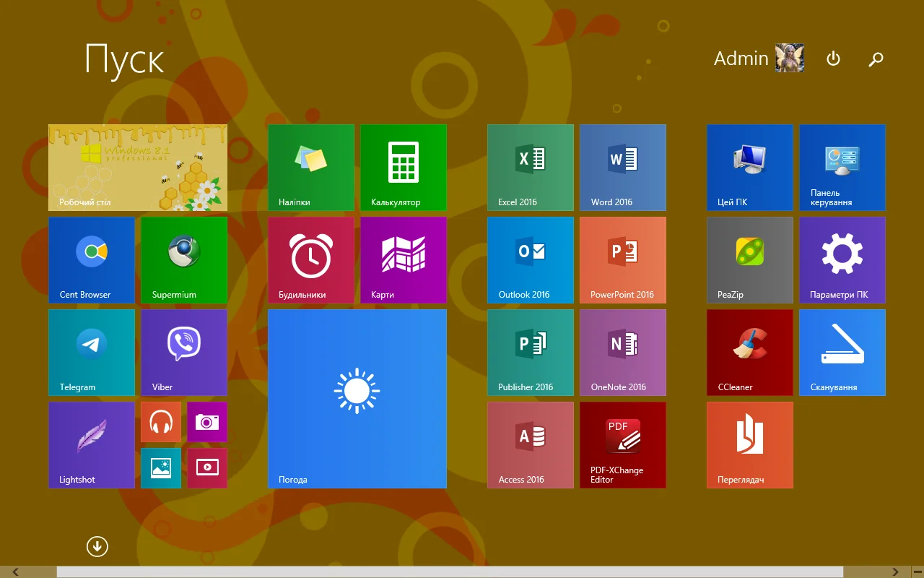Open CCleaner tile
This screenshot has height=578, width=924.
click(x=750, y=353)
